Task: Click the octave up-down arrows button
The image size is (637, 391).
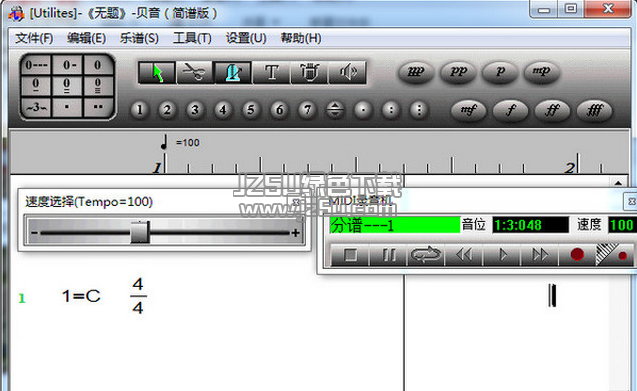Action: (335, 110)
